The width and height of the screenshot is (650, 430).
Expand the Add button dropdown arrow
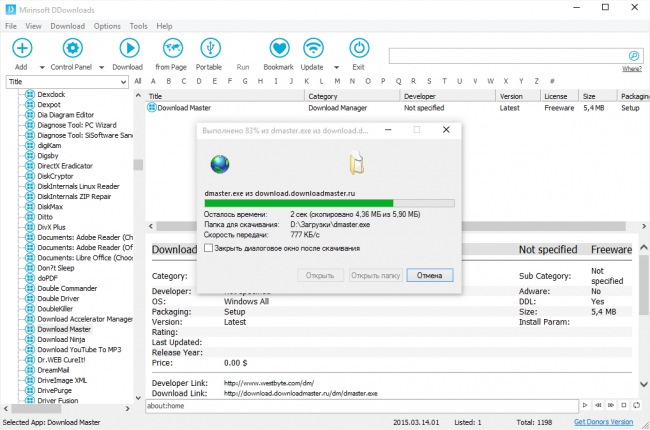pyautogui.click(x=42, y=67)
